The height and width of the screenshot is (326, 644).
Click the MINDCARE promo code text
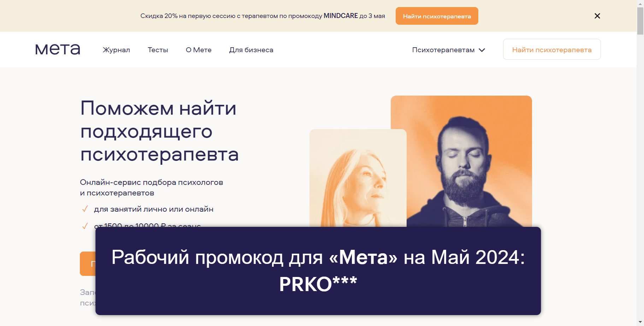[341, 16]
